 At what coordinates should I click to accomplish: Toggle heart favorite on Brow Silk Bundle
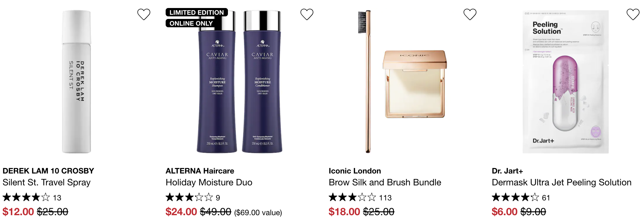coord(470,14)
